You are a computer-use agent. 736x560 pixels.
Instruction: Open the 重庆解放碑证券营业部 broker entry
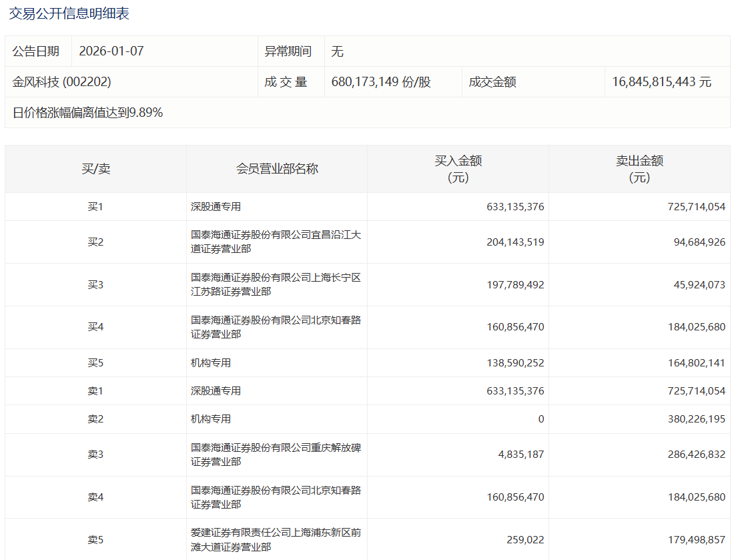[x=276, y=455]
